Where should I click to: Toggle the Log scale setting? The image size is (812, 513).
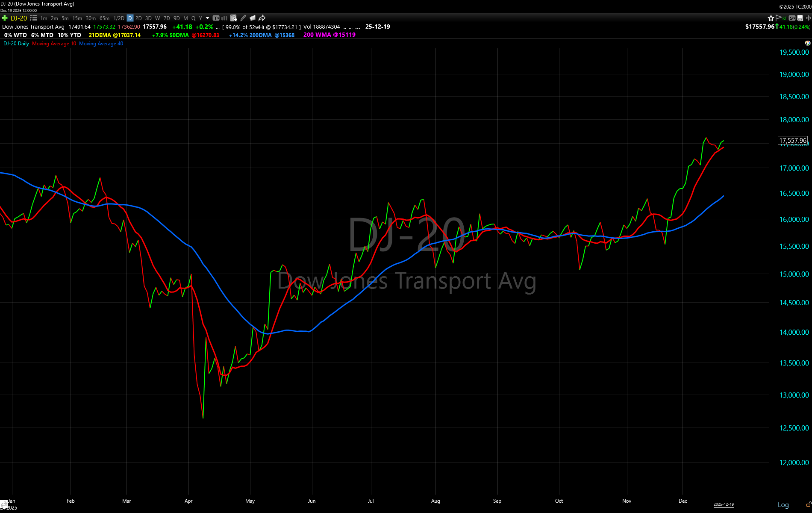click(783, 505)
